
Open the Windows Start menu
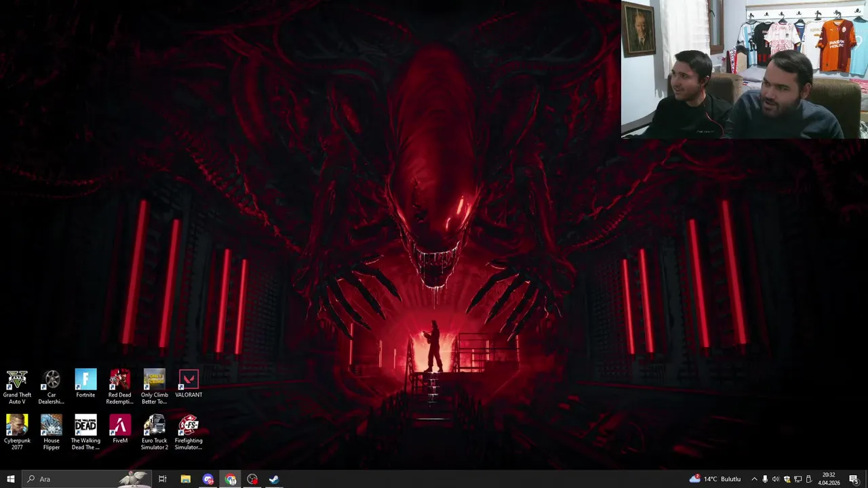point(10,479)
